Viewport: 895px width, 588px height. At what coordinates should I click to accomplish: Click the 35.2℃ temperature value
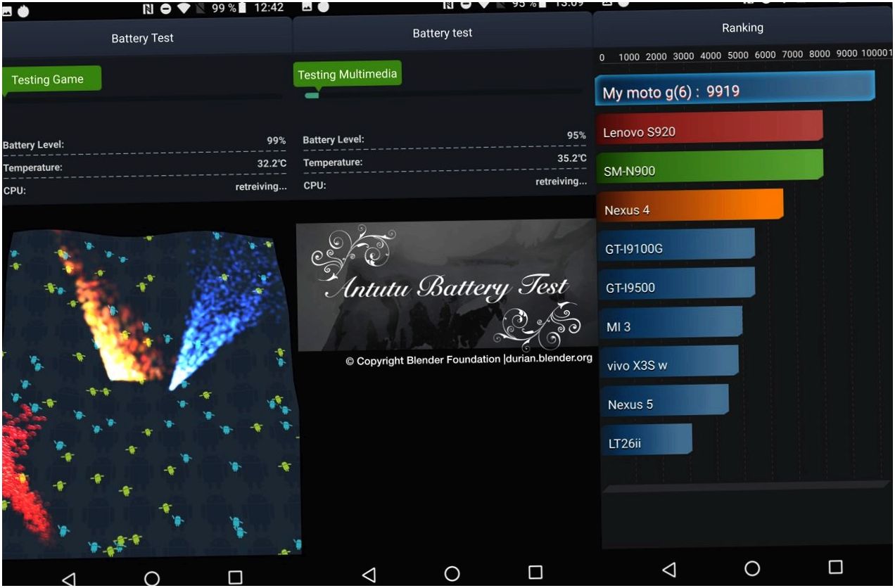572,158
